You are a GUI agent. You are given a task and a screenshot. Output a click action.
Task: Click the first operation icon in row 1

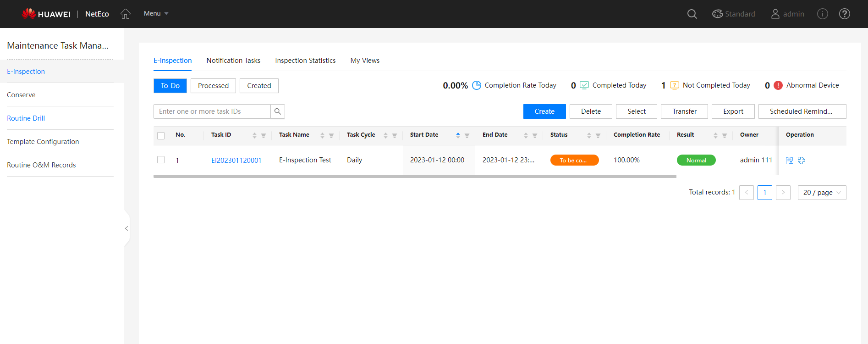pyautogui.click(x=789, y=161)
